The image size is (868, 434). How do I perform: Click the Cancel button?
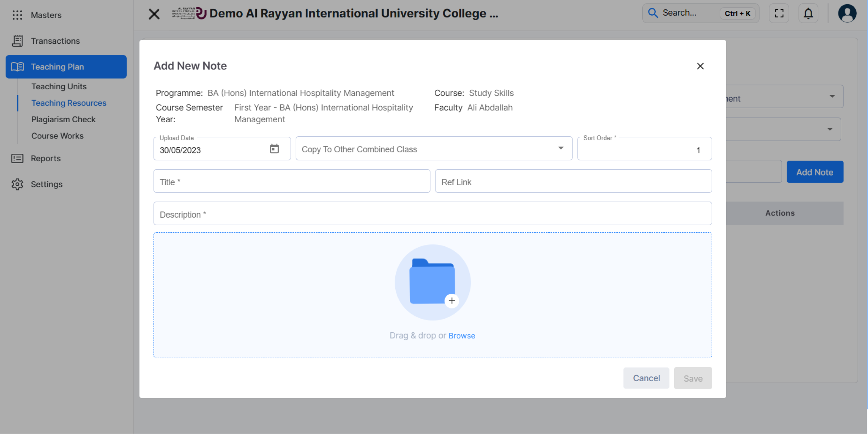click(x=646, y=378)
